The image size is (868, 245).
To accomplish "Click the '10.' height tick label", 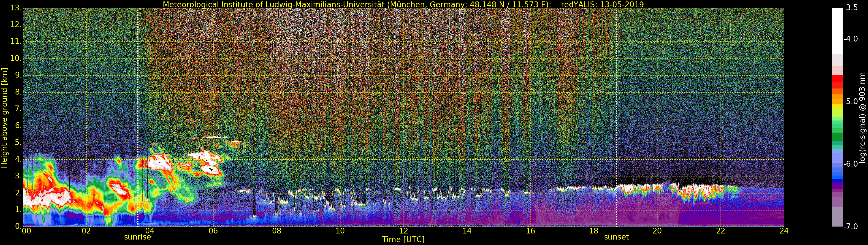I will [x=16, y=58].
